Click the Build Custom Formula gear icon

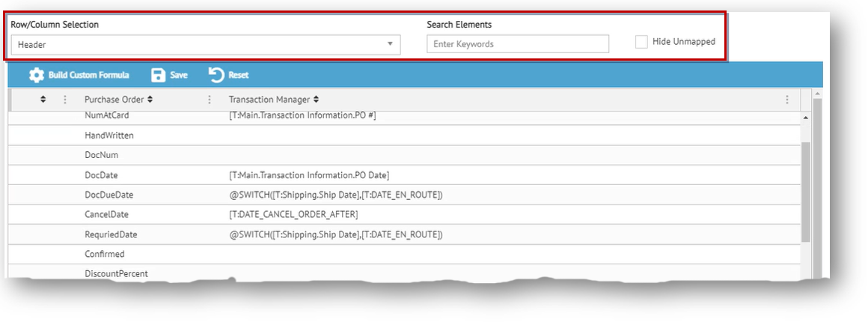tap(37, 75)
